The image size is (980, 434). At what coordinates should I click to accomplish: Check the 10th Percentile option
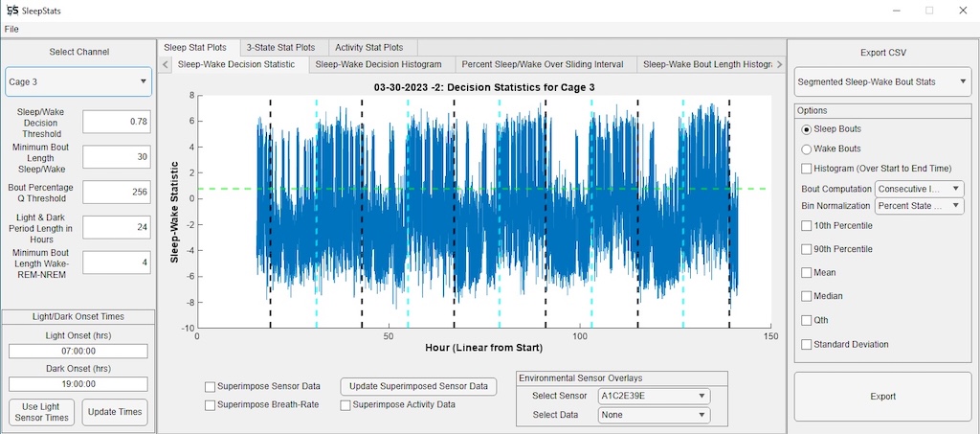(807, 226)
